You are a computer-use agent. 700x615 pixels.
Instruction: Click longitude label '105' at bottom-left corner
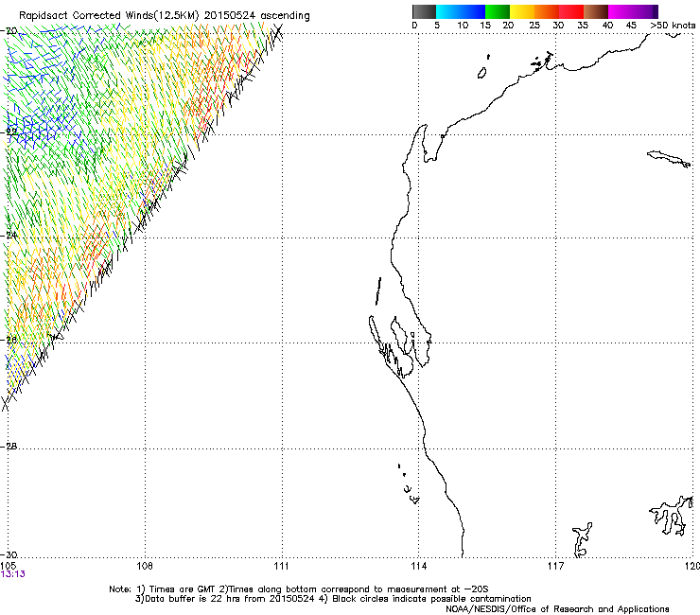click(x=9, y=566)
